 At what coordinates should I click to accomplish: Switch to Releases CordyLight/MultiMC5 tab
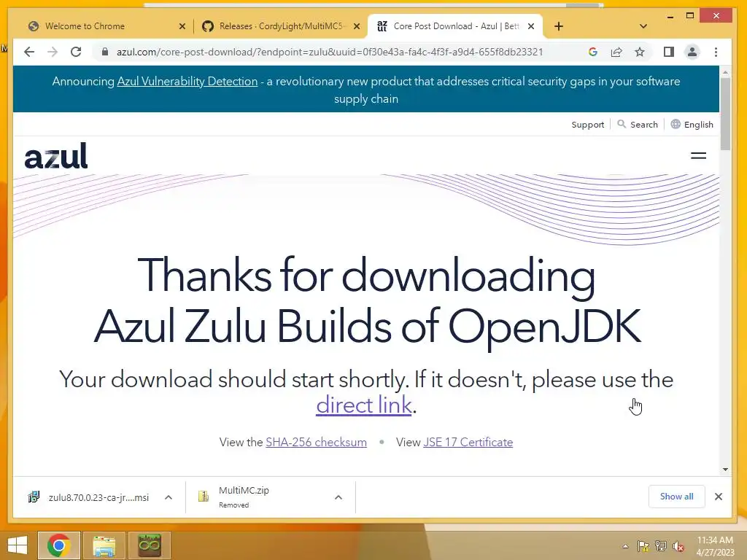[282, 26]
